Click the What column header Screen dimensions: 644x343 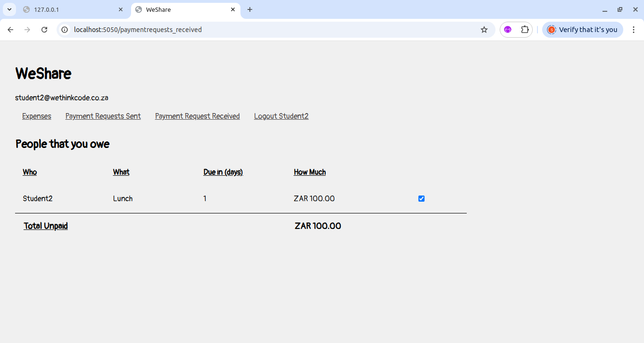pos(121,172)
